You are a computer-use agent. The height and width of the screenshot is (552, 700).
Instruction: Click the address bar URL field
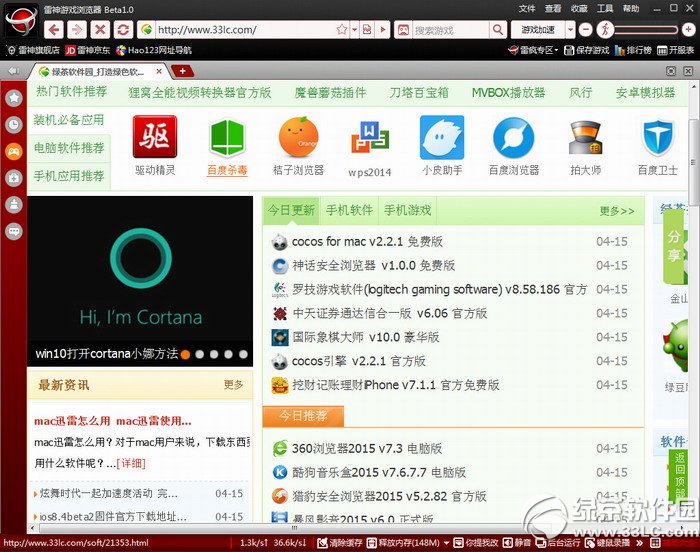coord(246,30)
